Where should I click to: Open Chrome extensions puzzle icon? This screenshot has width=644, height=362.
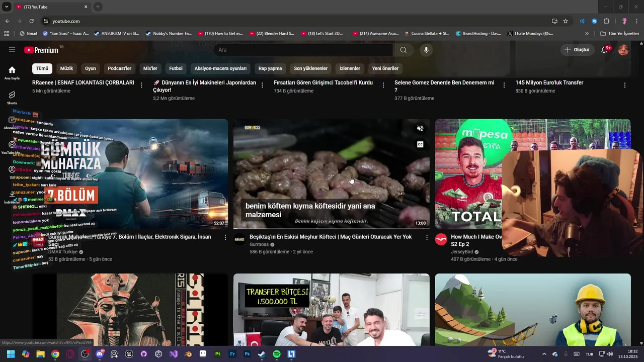pyautogui.click(x=606, y=21)
